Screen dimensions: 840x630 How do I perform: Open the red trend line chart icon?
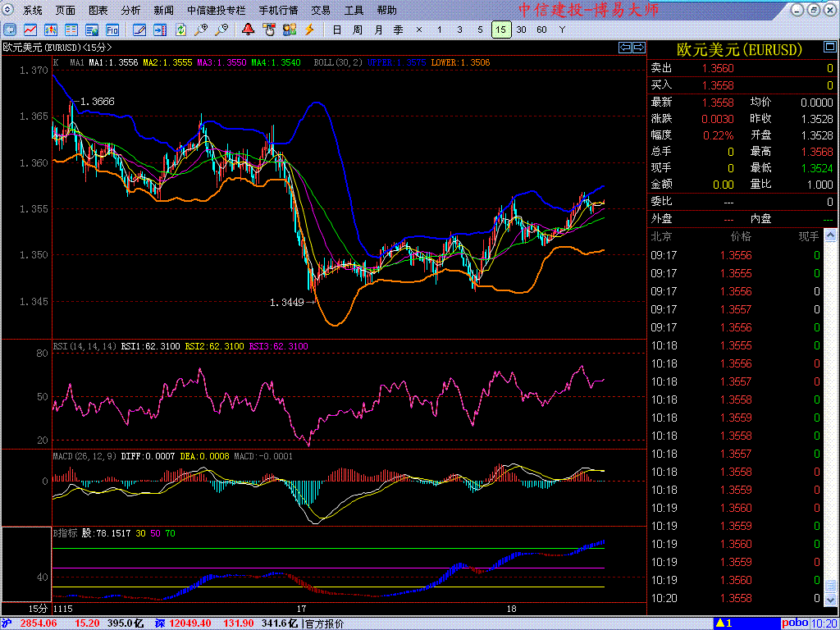30,30
